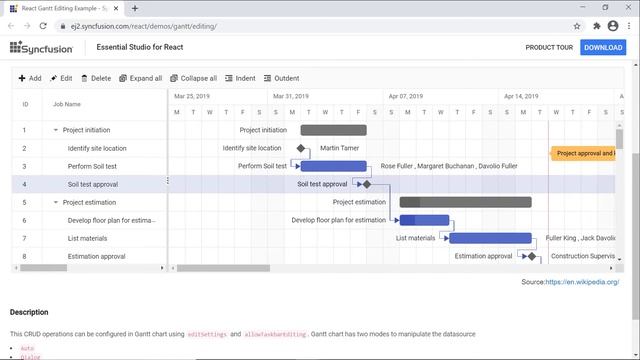
Task: Click the chart horizontal scrollbar thumb
Action: click(x=223, y=268)
